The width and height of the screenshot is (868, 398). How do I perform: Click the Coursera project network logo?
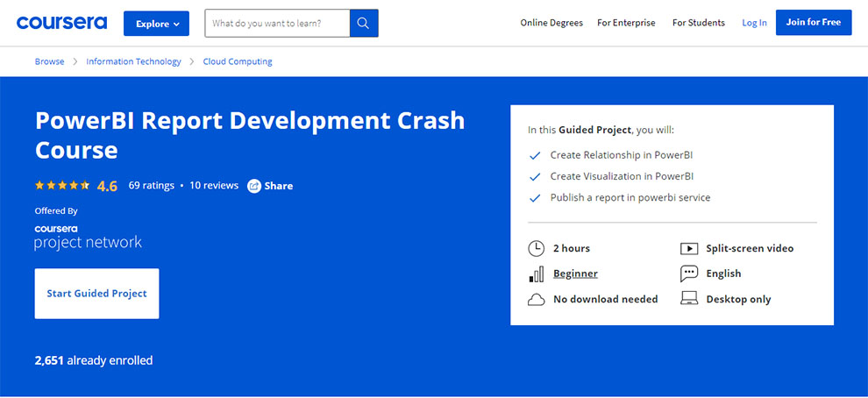click(88, 238)
